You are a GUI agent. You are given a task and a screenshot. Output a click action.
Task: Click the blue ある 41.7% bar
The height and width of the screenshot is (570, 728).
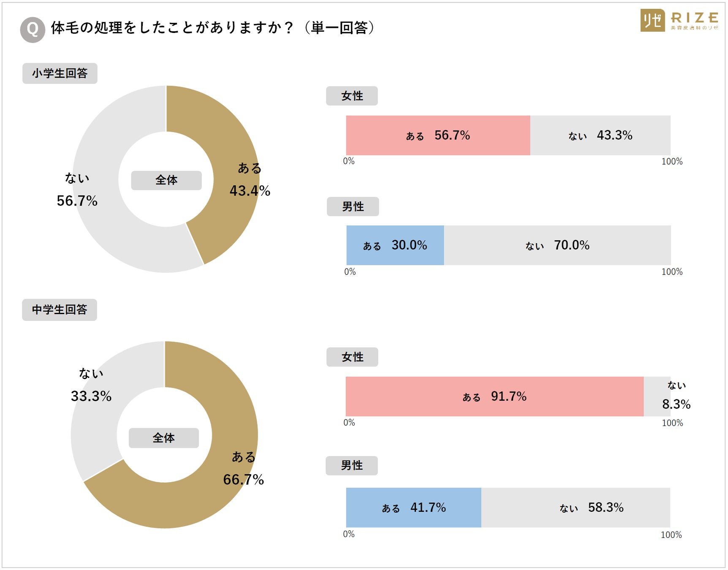413,508
